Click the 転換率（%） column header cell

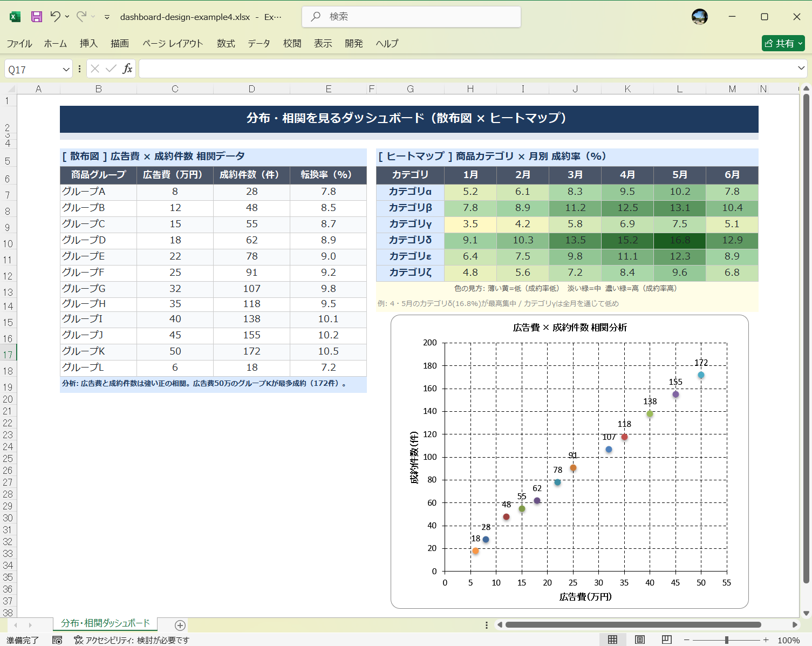pyautogui.click(x=328, y=175)
